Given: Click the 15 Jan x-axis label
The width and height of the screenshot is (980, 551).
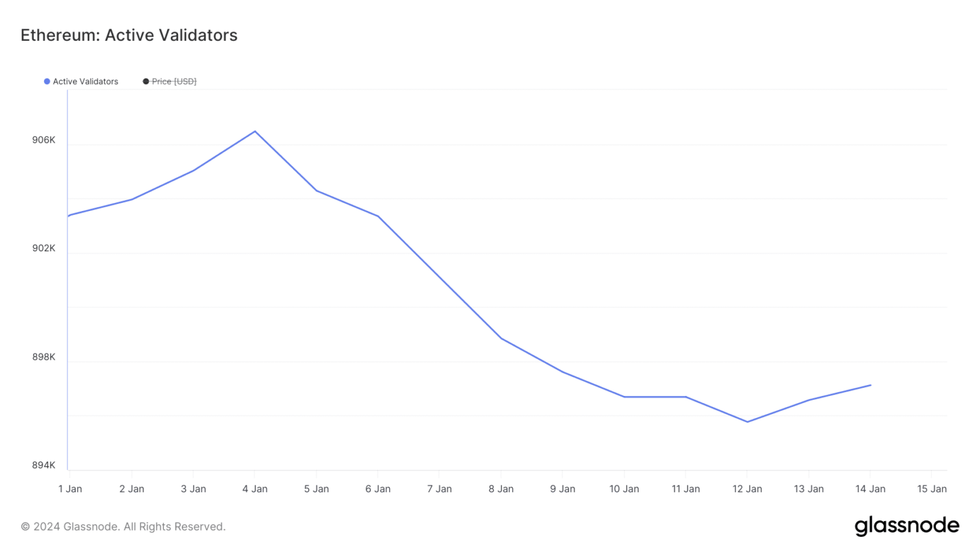Looking at the screenshot, I should [x=932, y=489].
